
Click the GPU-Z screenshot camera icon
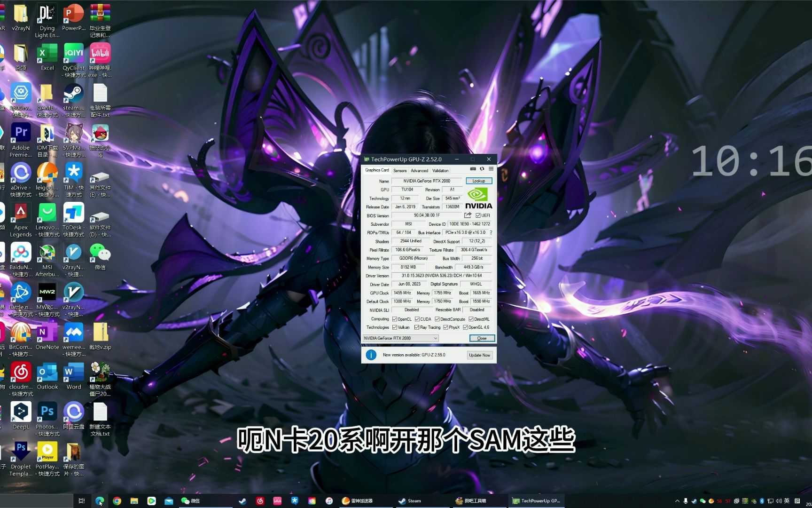(473, 169)
